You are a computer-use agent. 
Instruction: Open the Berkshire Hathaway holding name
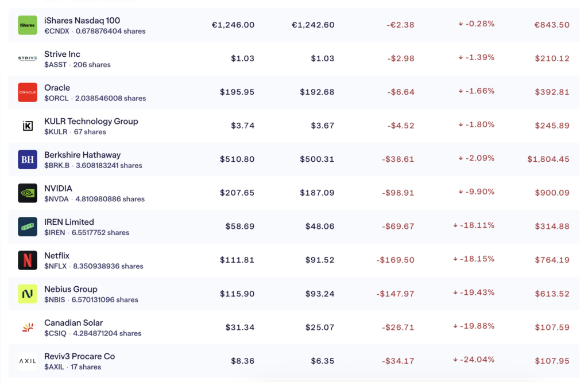[82, 155]
